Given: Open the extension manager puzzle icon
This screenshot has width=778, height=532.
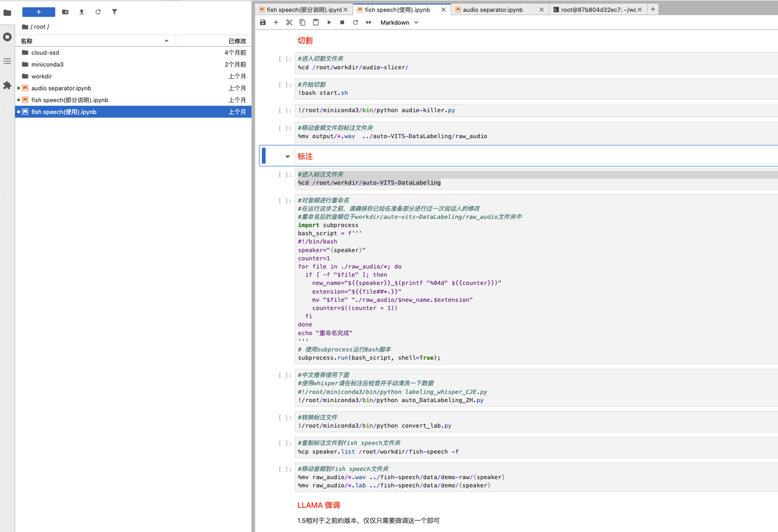Looking at the screenshot, I should coord(7,86).
